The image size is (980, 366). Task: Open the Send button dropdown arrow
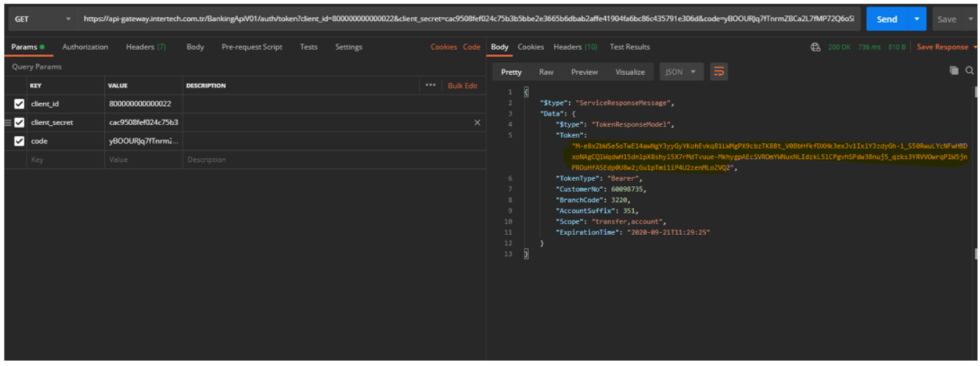click(x=917, y=19)
